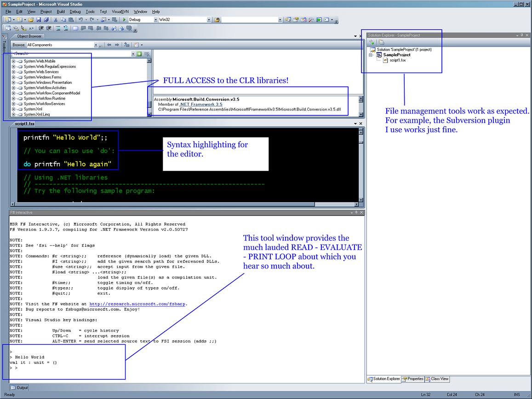The width and height of the screenshot is (532, 399).
Task: Click the Start Page green toolbar icon
Action: tap(319, 20)
